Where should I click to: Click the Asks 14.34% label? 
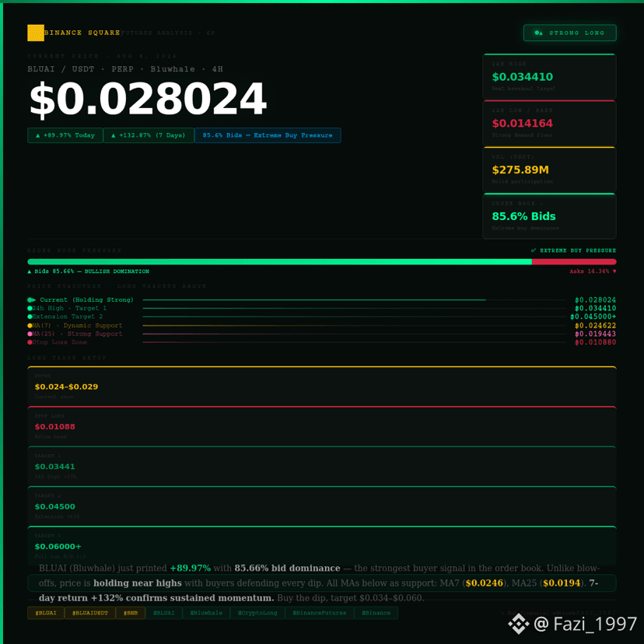coord(593,271)
